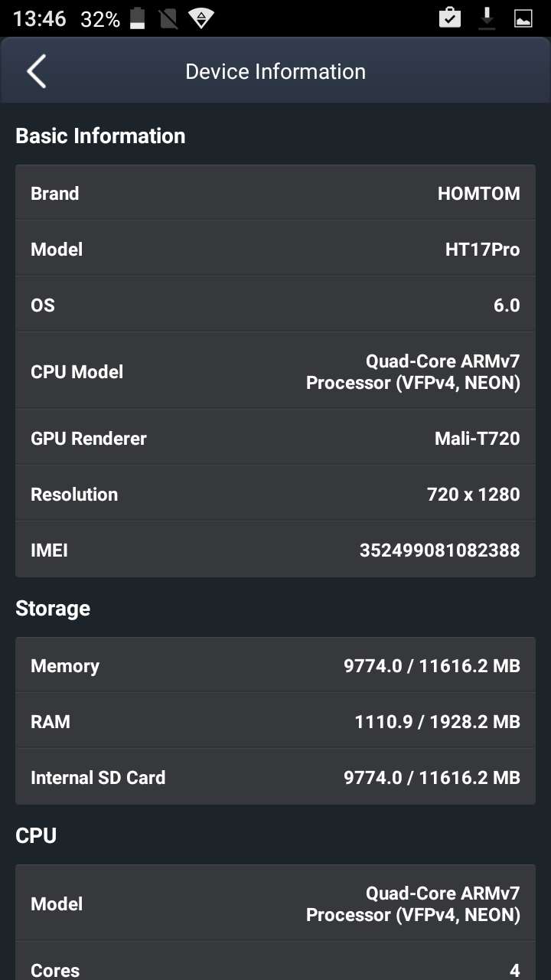The image size is (551, 980).
Task: Tap the back arrow icon
Action: (x=36, y=72)
